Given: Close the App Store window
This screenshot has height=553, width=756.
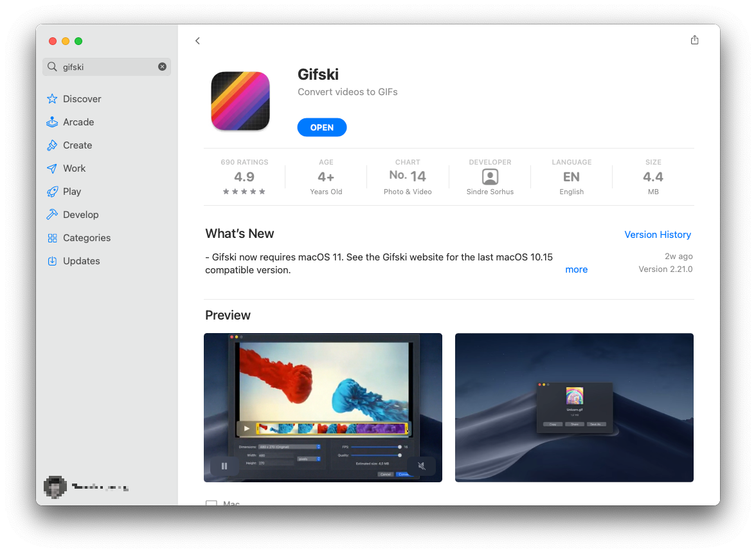Looking at the screenshot, I should (53, 41).
